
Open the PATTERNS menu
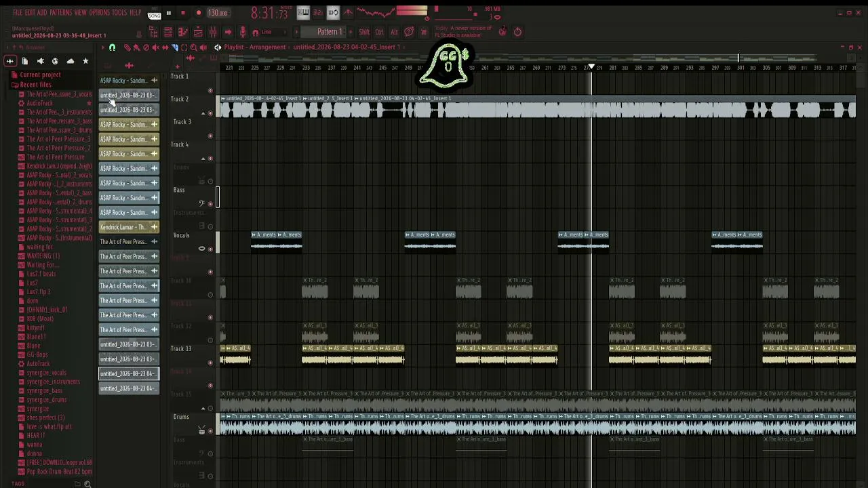click(x=60, y=13)
